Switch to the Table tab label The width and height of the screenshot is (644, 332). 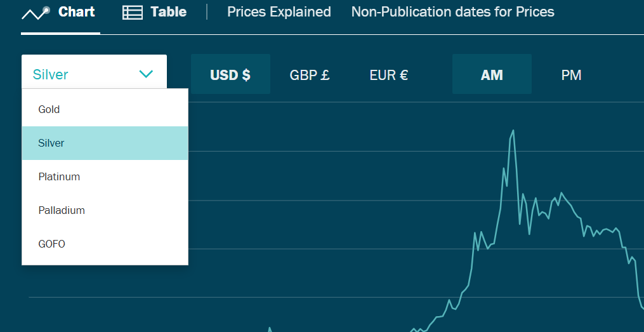[168, 12]
